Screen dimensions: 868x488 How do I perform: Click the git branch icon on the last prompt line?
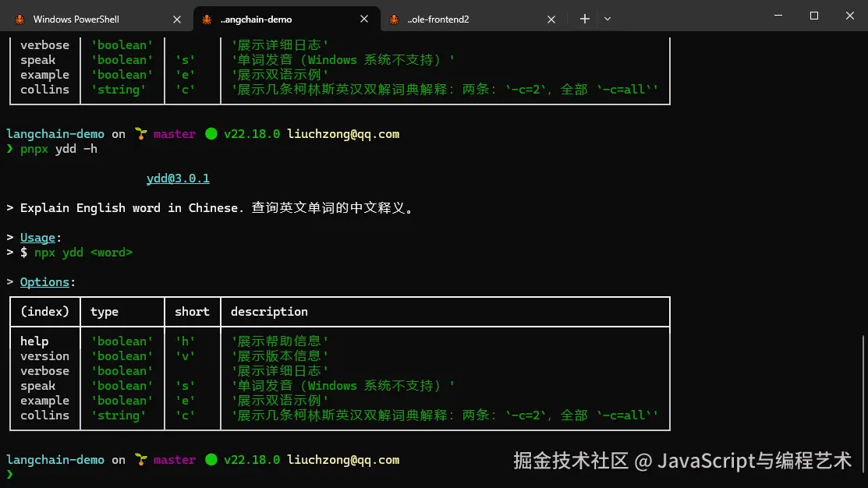pos(140,460)
